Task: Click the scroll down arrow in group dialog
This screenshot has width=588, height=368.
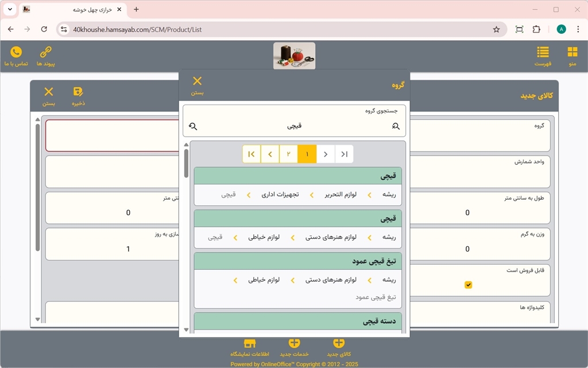Action: pos(186,330)
